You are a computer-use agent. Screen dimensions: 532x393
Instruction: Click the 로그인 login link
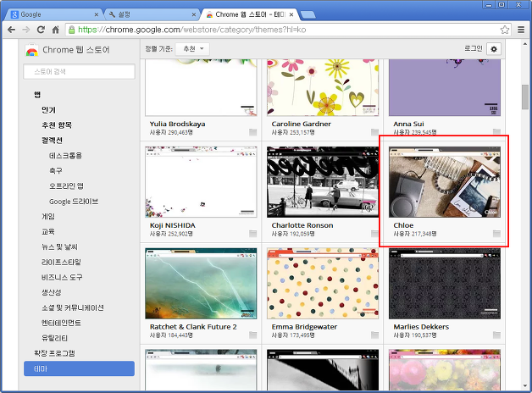[474, 49]
